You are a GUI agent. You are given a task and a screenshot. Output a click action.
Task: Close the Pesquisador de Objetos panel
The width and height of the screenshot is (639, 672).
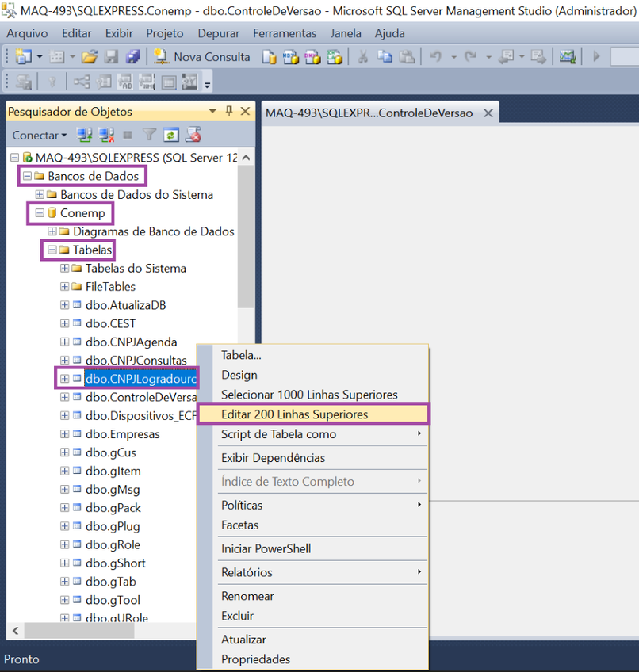click(245, 112)
